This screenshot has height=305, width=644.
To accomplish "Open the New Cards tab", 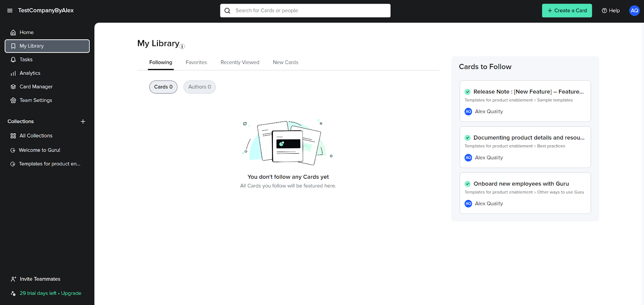I will (285, 62).
